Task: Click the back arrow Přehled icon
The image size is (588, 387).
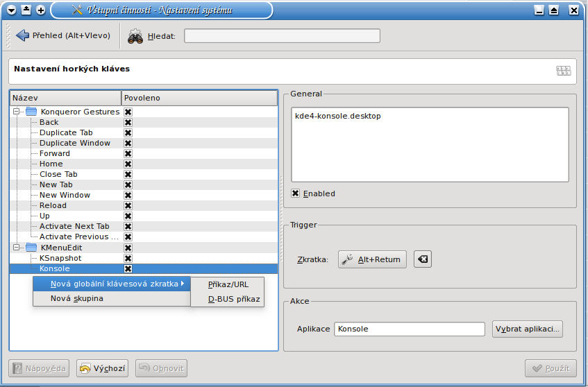Action: [22, 35]
